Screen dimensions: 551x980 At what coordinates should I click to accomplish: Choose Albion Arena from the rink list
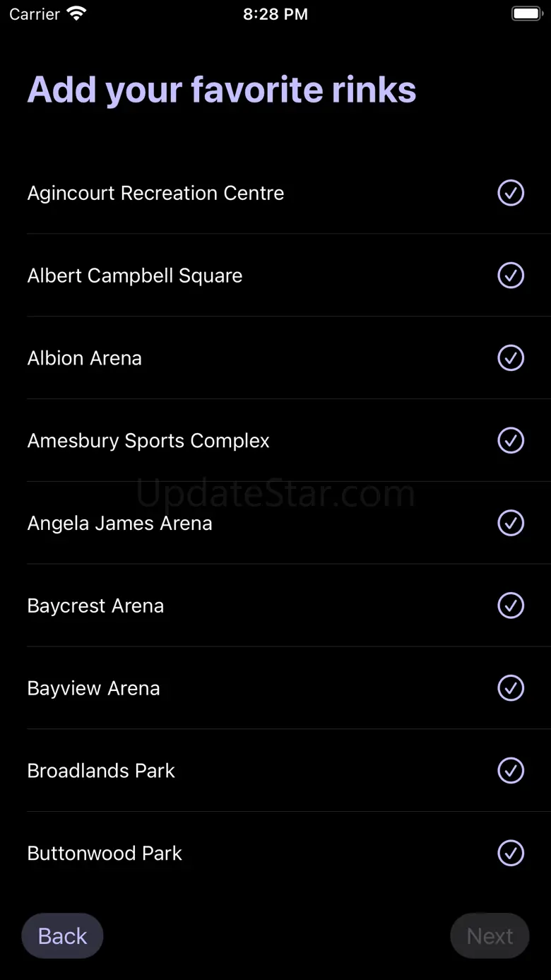click(x=85, y=358)
